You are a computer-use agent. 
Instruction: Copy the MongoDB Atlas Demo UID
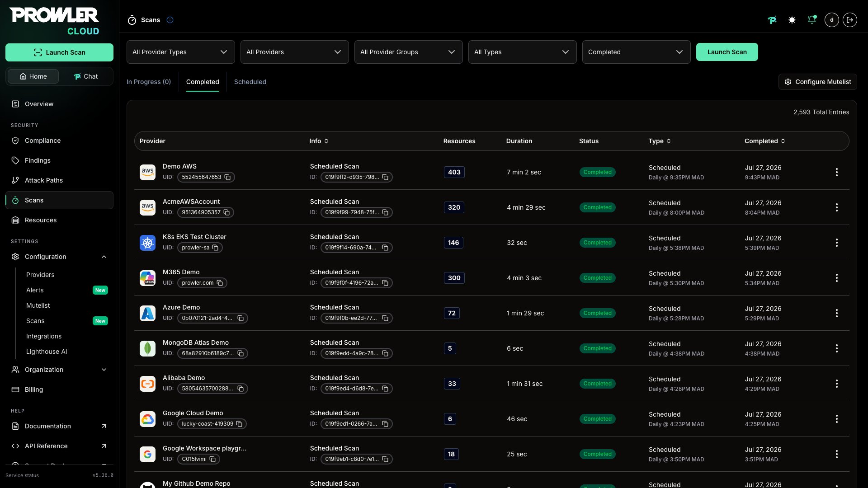(241, 353)
